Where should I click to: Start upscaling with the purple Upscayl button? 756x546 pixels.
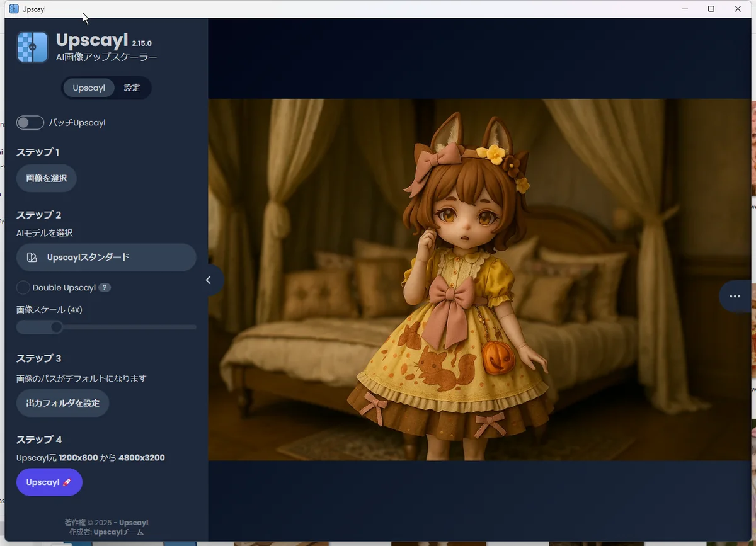[x=49, y=482]
